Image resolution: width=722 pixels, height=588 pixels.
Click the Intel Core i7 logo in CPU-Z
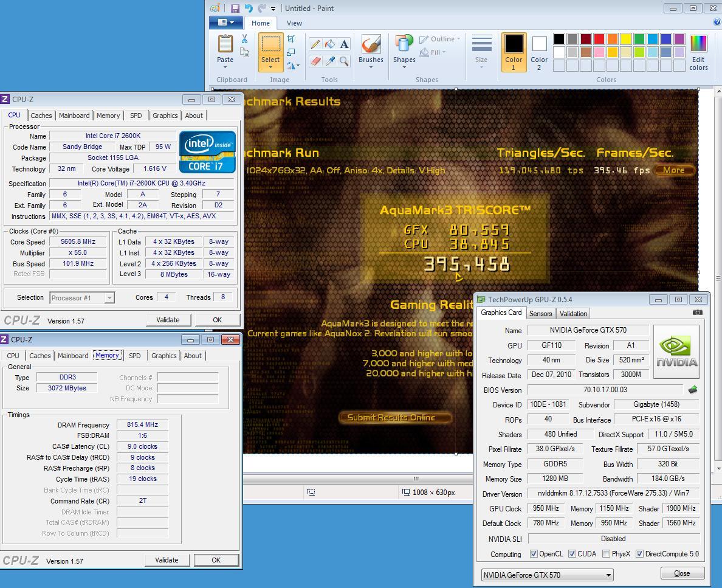(207, 151)
